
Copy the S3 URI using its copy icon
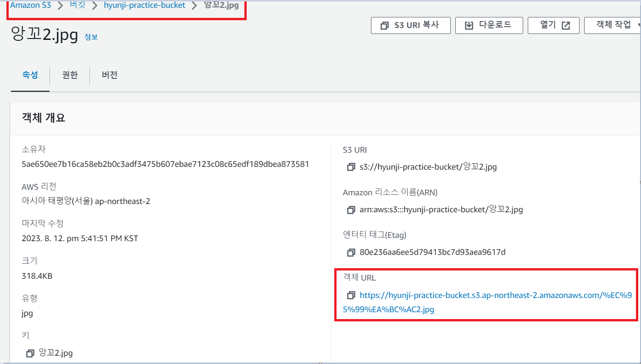351,167
